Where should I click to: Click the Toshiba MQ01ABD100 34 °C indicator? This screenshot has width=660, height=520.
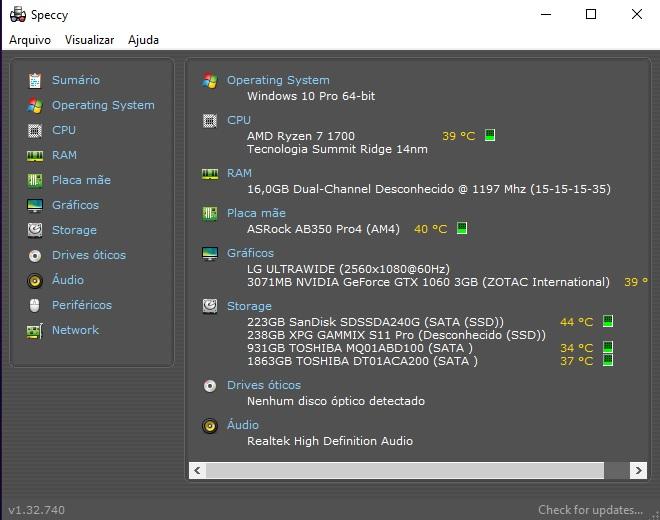point(607,347)
